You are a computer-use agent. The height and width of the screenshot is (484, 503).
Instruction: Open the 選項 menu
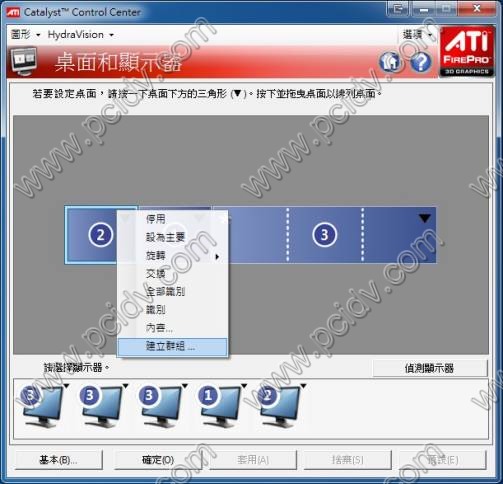coord(417,34)
